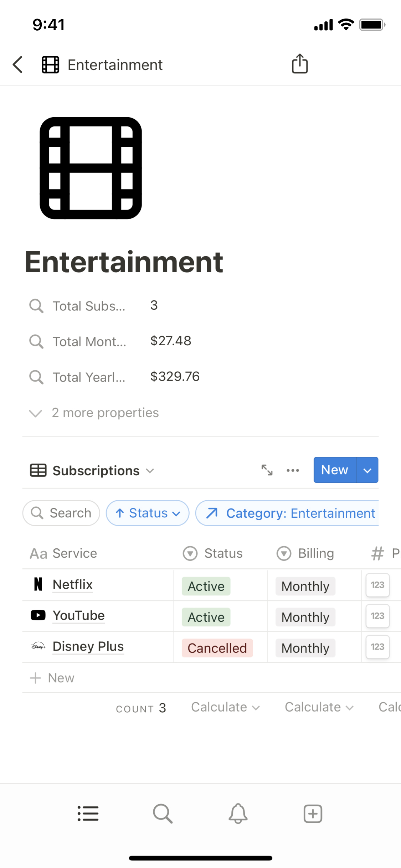The height and width of the screenshot is (868, 401).
Task: Tap the search magnifier in bottom bar
Action: (x=163, y=813)
